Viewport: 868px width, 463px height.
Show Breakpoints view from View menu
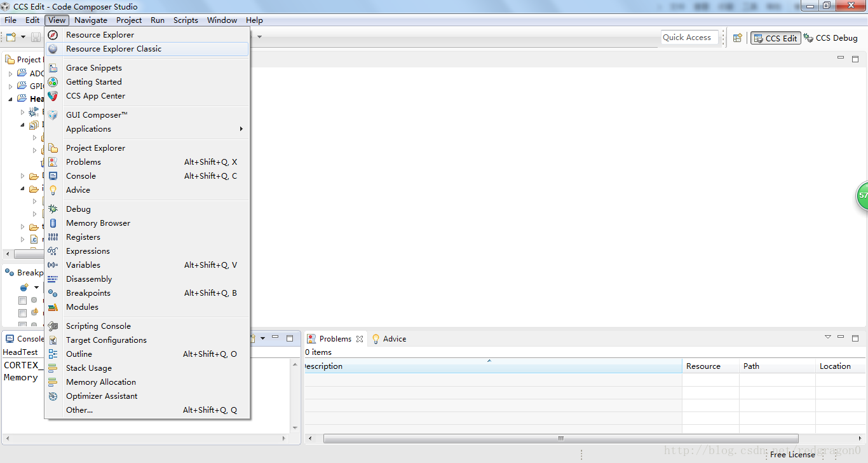147,293
